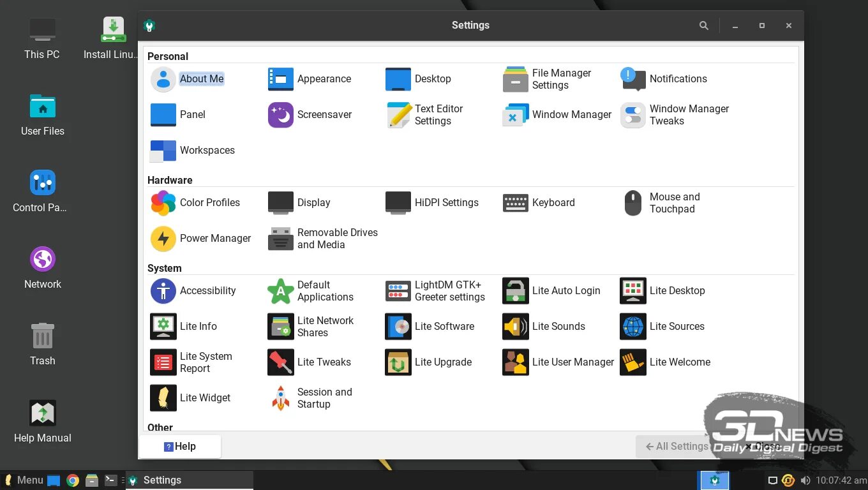Click the Help button
This screenshot has height=490, width=868.
tap(180, 447)
